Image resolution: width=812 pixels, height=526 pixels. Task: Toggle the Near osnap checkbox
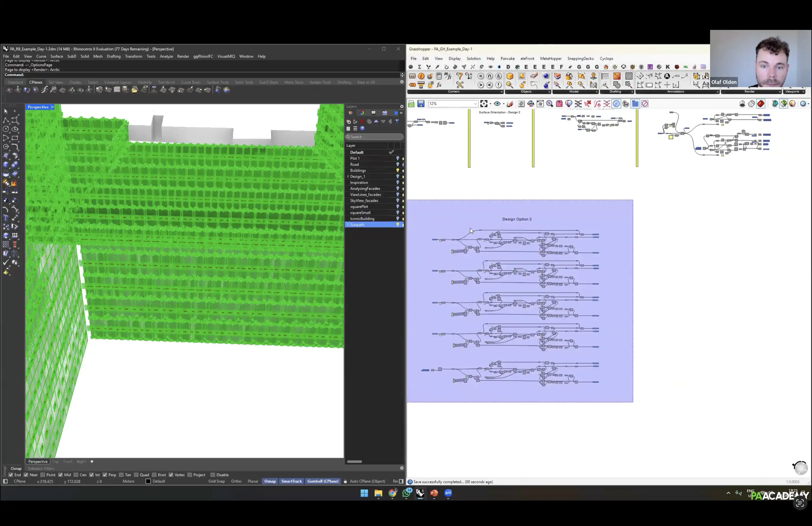tap(26, 475)
